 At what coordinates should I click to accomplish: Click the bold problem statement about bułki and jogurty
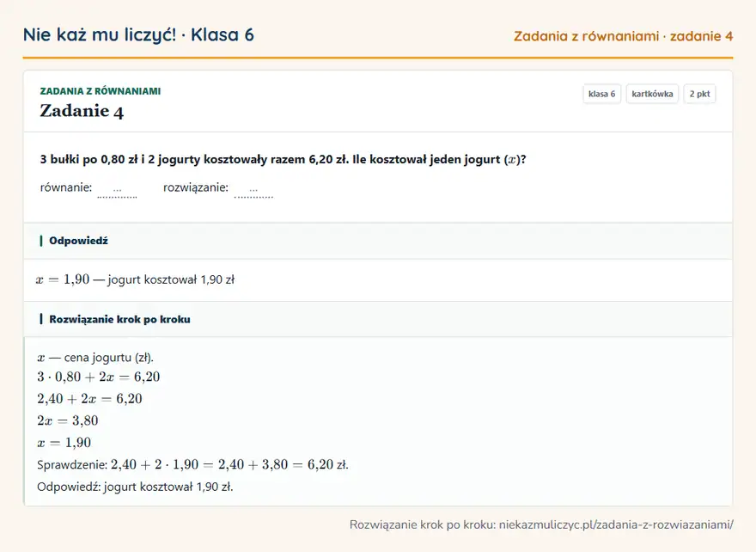(283, 159)
